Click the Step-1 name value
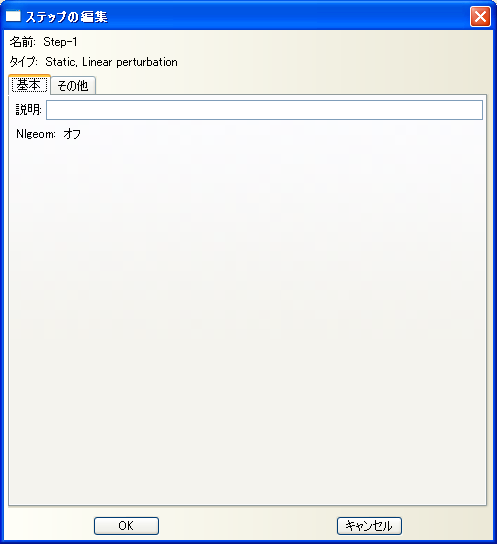Screen dimensions: 497x544 tap(60, 42)
